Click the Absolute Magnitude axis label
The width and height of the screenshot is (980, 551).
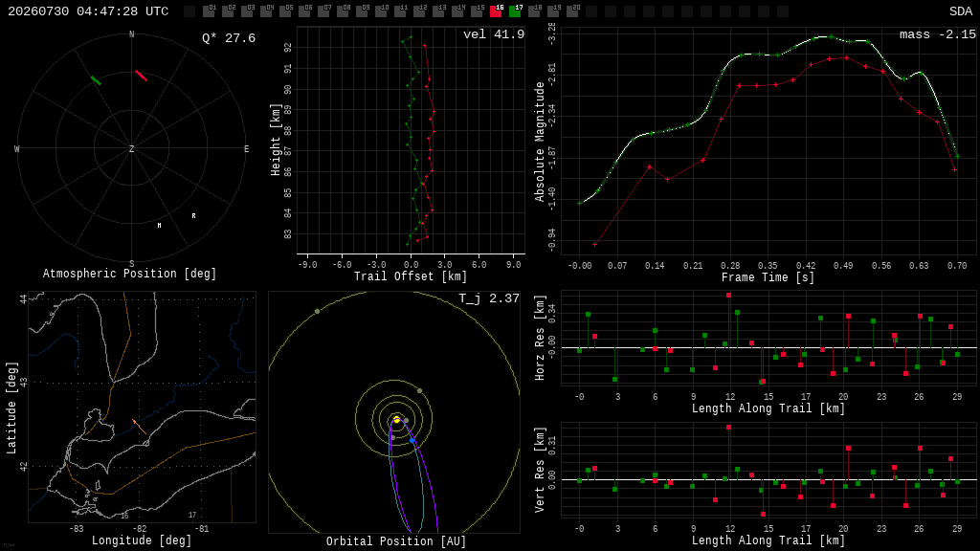[x=540, y=142]
